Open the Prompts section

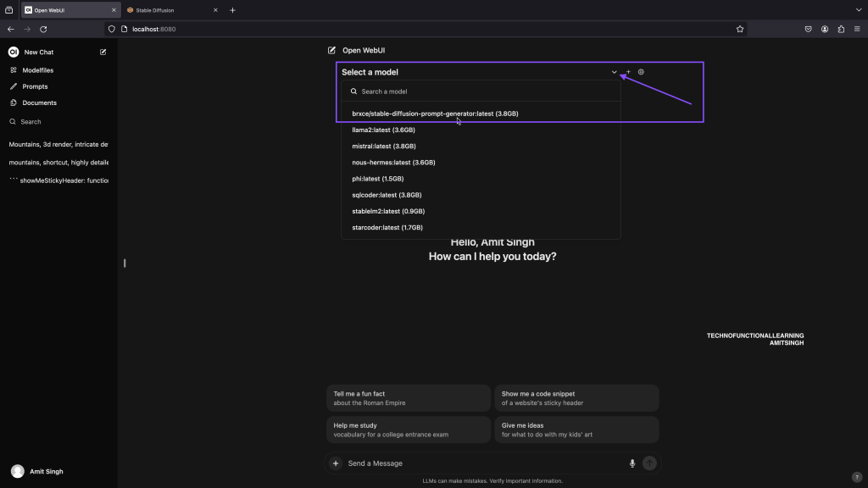click(x=35, y=86)
